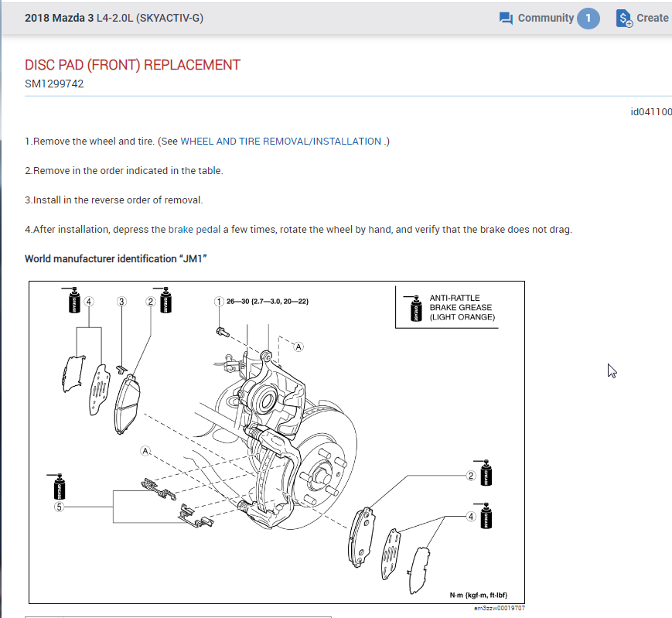Click grease can icon beside lower-right callout 2
The width and height of the screenshot is (672, 618).
click(487, 473)
